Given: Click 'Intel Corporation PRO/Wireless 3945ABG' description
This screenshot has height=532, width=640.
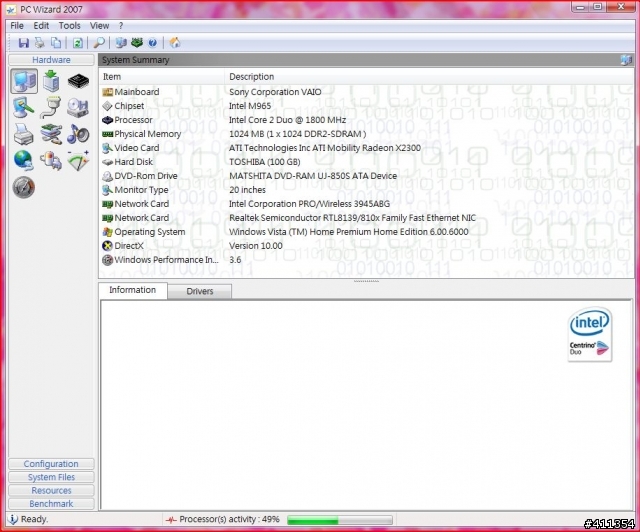Looking at the screenshot, I should tap(309, 204).
